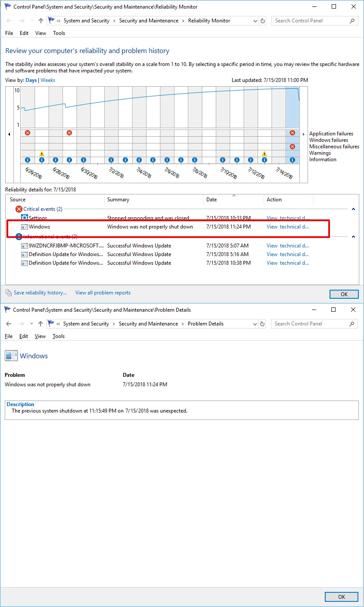364x607 pixels.
Task: Switch chart view to Weeks
Action: point(48,80)
